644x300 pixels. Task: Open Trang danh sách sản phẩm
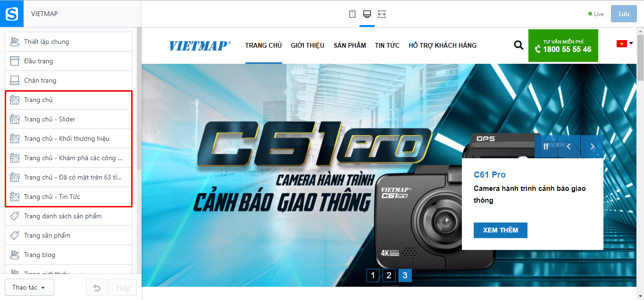click(x=68, y=216)
